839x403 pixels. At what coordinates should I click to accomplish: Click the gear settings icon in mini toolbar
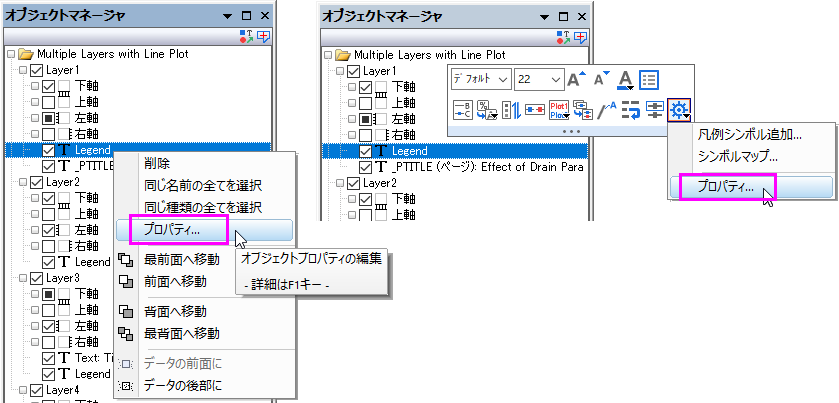point(679,110)
